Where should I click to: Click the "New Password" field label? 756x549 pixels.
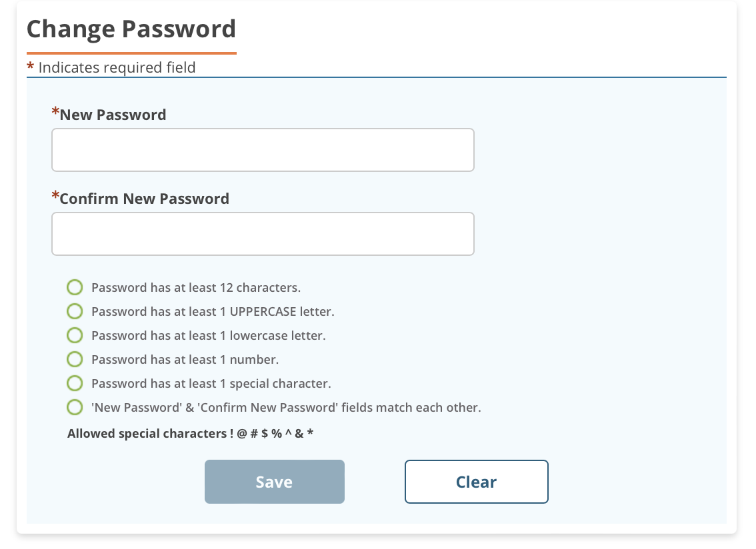coord(113,115)
